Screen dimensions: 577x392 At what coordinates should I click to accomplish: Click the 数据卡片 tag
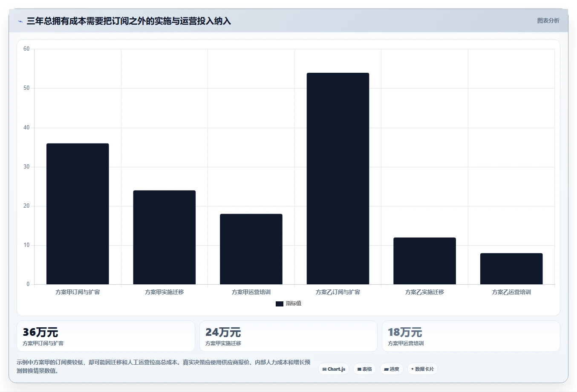[x=422, y=369]
